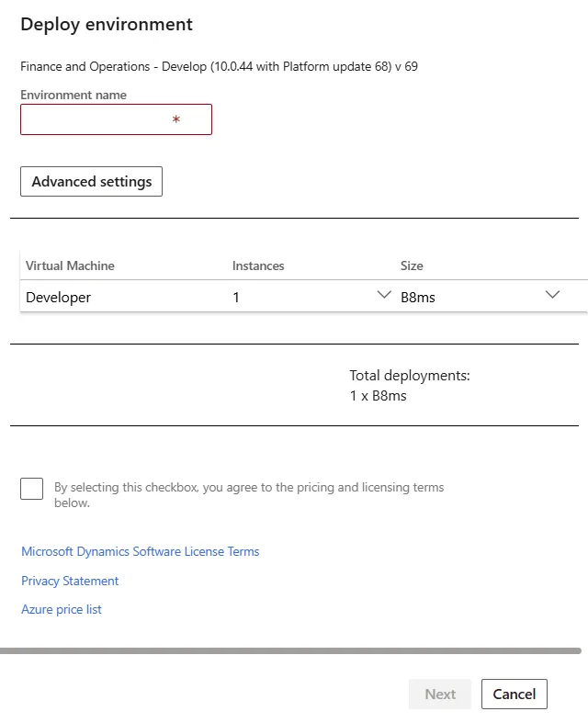The height and width of the screenshot is (723, 588).
Task: Open Microsoft Dynamics Software License Terms link
Action: pos(141,551)
